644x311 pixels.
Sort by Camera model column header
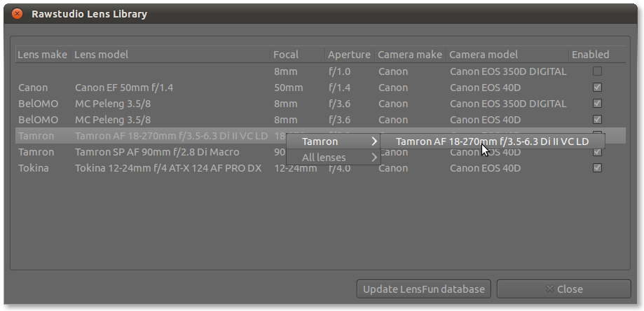pos(508,55)
